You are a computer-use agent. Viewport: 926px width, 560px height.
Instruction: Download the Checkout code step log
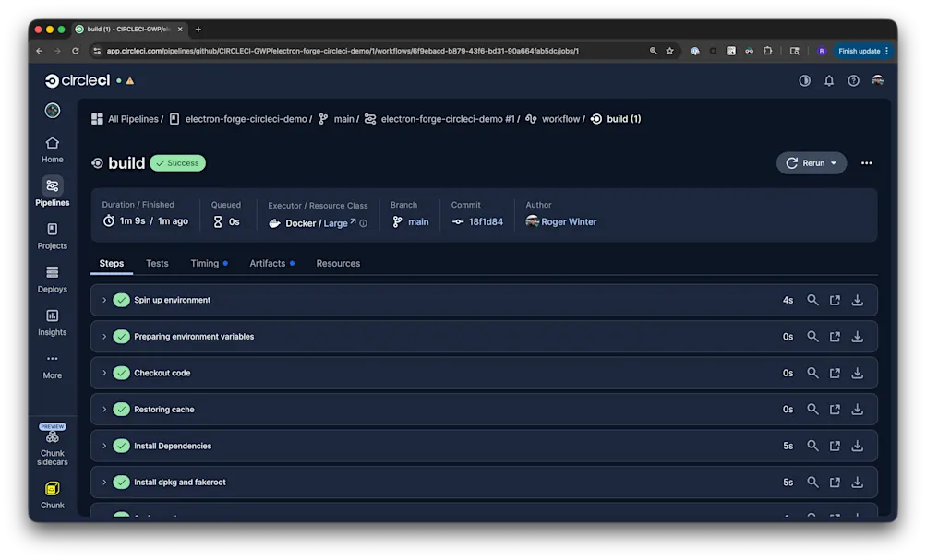point(857,374)
